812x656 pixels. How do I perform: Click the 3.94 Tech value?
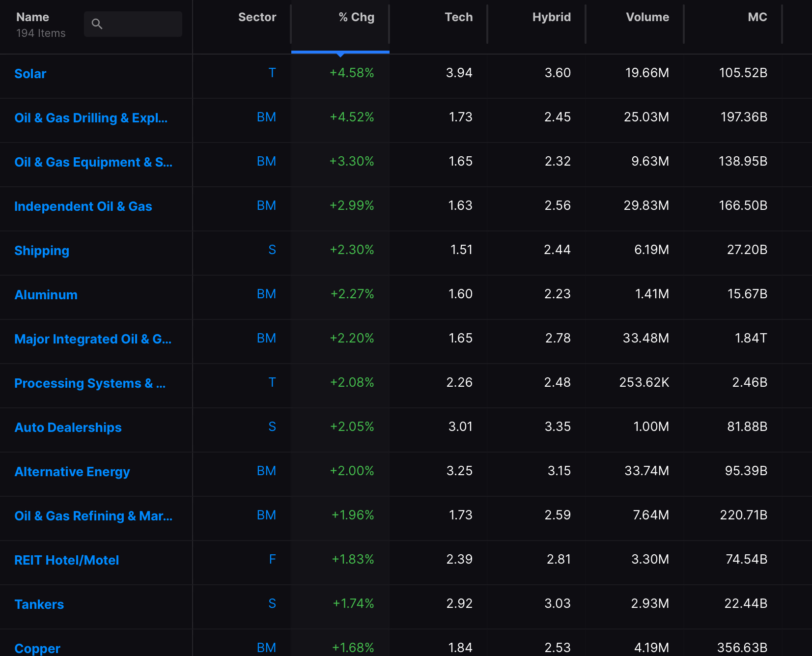click(459, 73)
